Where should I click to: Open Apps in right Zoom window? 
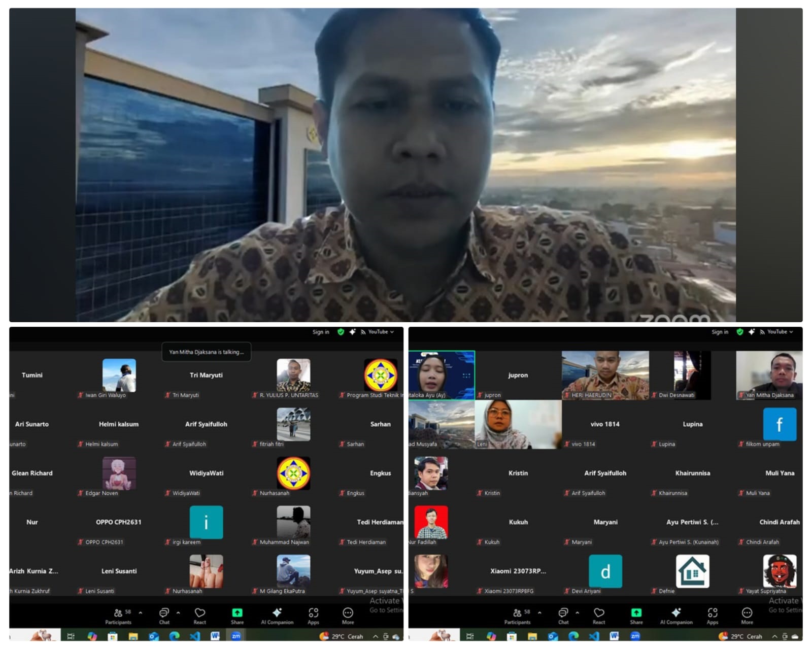point(712,616)
